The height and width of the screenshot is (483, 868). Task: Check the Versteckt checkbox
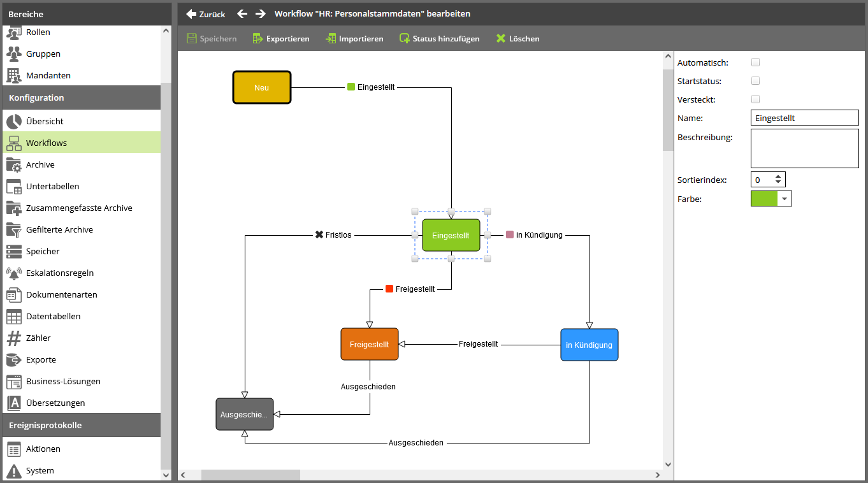(x=756, y=99)
